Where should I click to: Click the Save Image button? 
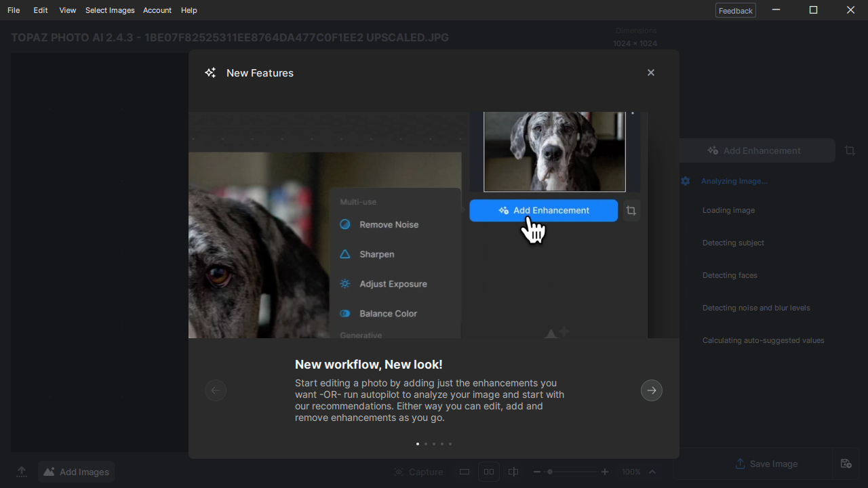click(x=767, y=464)
